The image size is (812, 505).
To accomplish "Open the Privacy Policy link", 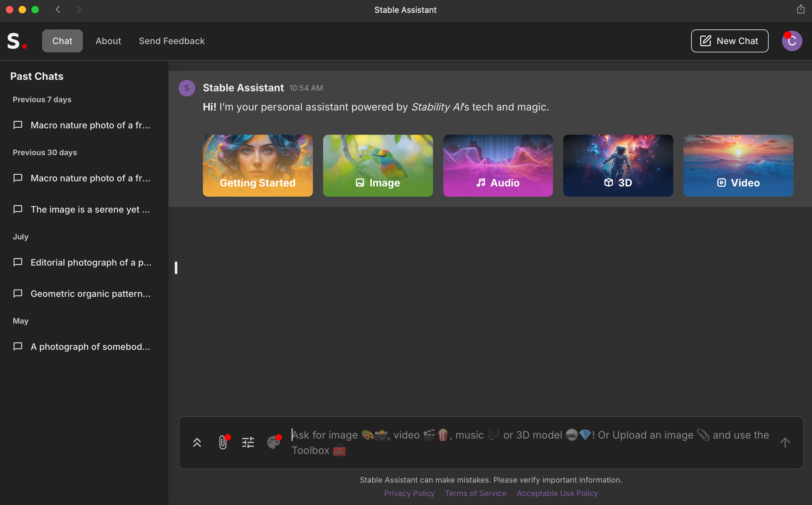I will (x=409, y=493).
